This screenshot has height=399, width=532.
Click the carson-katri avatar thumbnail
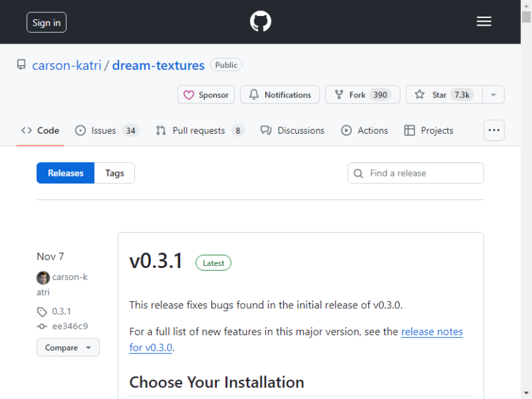pos(43,278)
